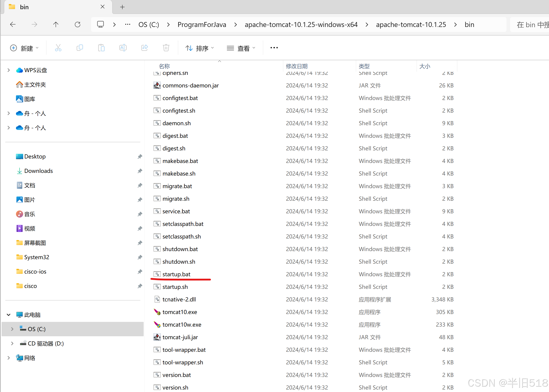
Task: Refresh the bin folder view
Action: 78,24
